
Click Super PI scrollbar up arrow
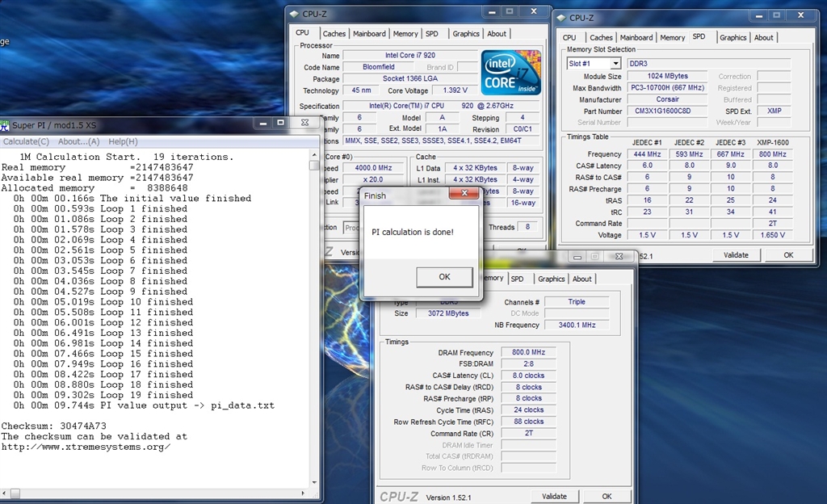[x=314, y=153]
